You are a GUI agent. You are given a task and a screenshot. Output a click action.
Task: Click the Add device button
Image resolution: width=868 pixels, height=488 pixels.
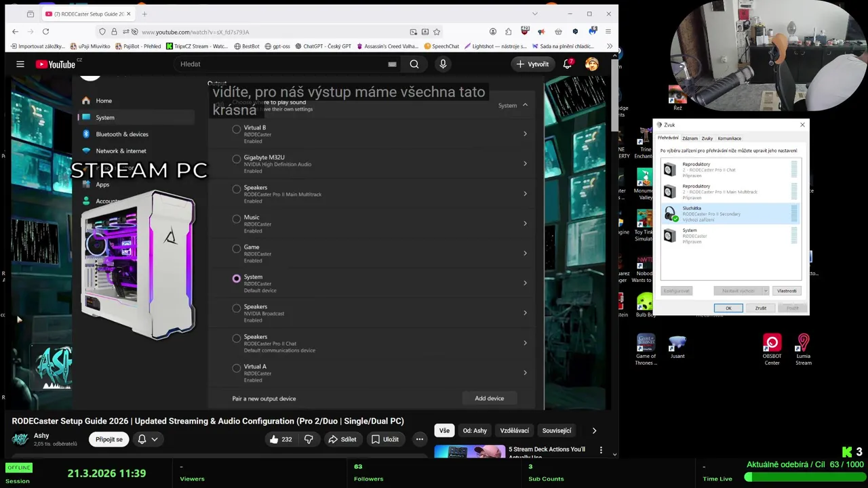(489, 399)
